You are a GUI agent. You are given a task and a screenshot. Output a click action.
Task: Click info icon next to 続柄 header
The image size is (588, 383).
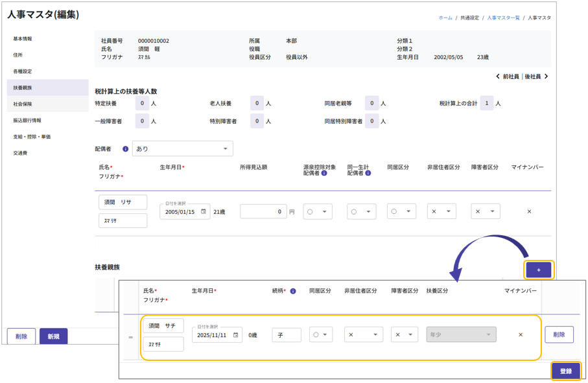[x=293, y=292]
